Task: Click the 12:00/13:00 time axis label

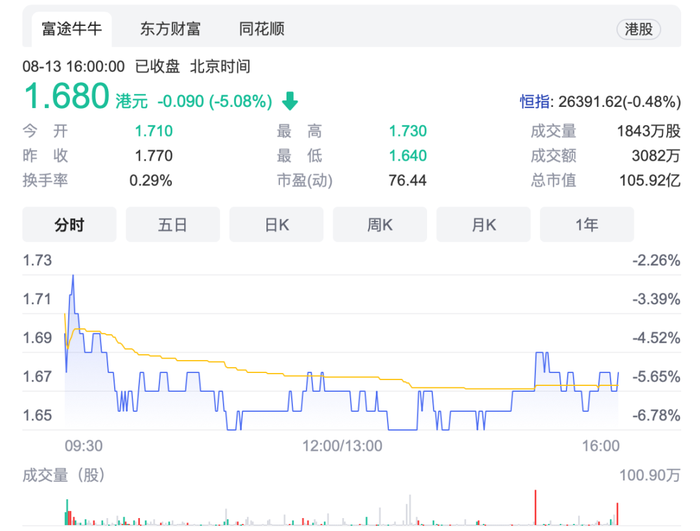Action: click(342, 446)
